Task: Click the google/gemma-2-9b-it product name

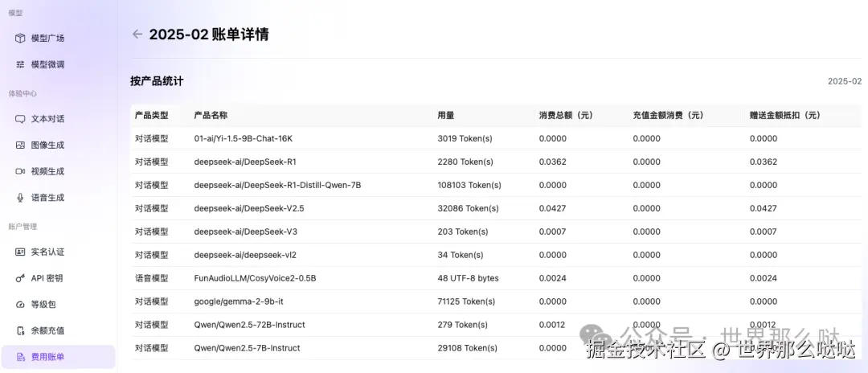Action: [x=239, y=301]
